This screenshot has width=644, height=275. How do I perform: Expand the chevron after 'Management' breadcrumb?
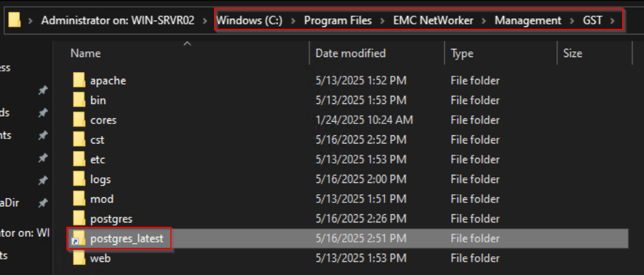[x=572, y=21]
